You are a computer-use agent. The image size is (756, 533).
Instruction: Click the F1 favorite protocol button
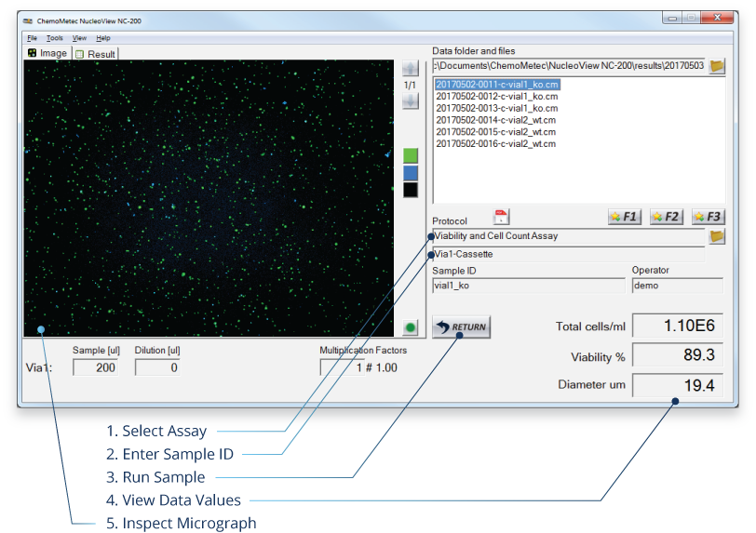[x=625, y=217]
